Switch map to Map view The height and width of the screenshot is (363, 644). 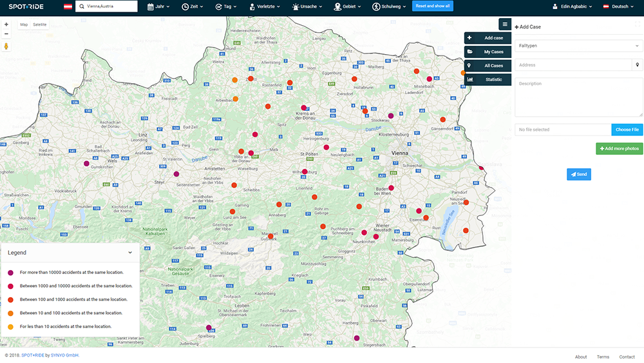pyautogui.click(x=24, y=25)
